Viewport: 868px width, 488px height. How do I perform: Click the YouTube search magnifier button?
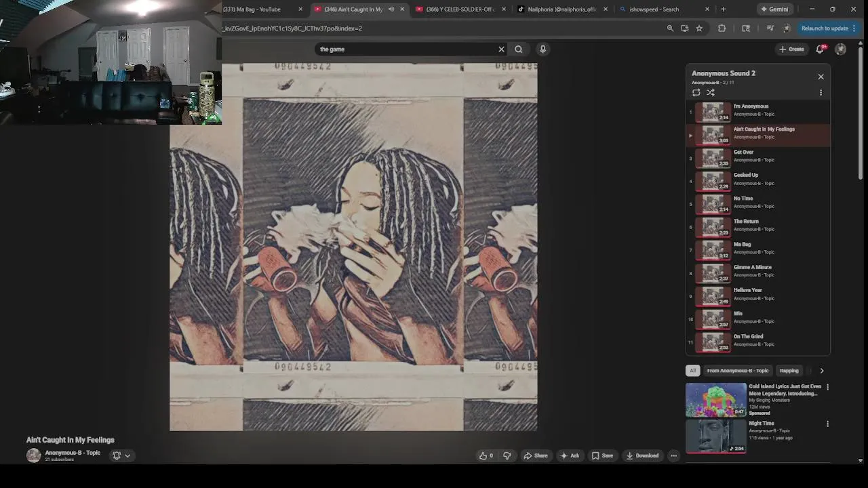(x=519, y=49)
